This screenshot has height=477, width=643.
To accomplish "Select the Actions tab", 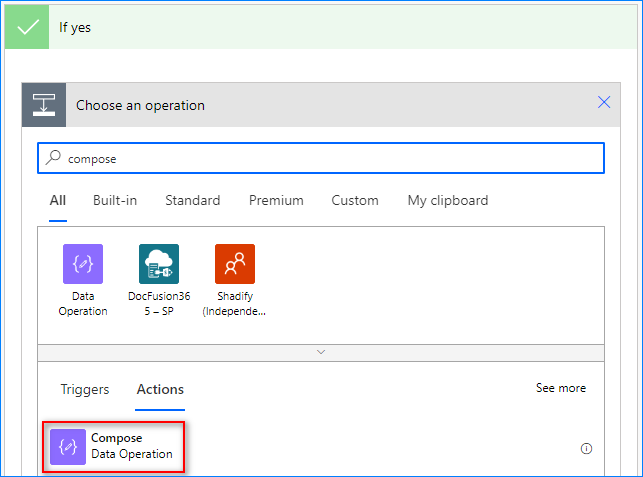I will click(x=160, y=389).
